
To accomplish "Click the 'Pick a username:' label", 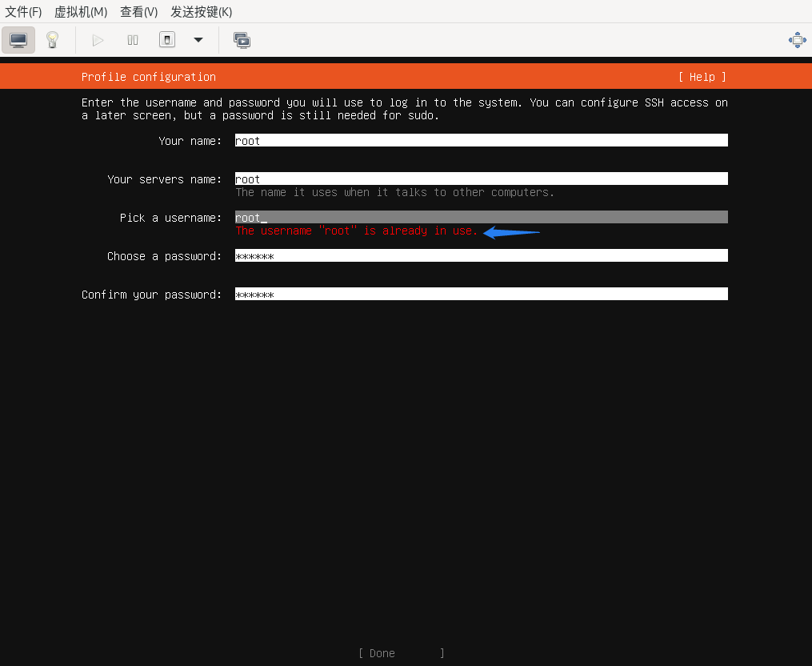I will (x=171, y=218).
